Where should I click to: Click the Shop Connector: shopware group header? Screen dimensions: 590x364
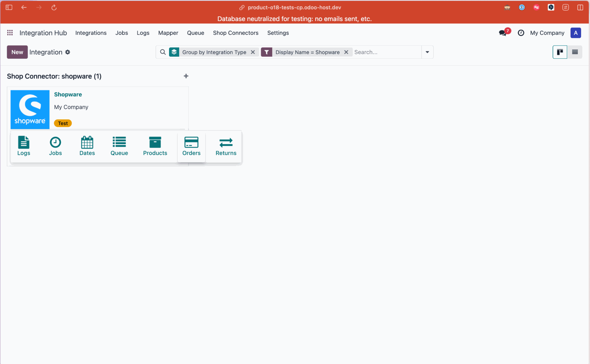54,76
